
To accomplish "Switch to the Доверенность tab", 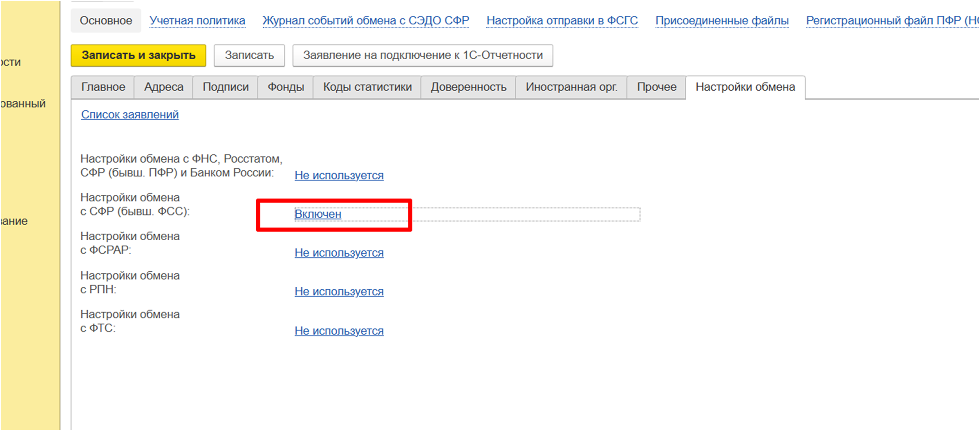I will pos(468,87).
